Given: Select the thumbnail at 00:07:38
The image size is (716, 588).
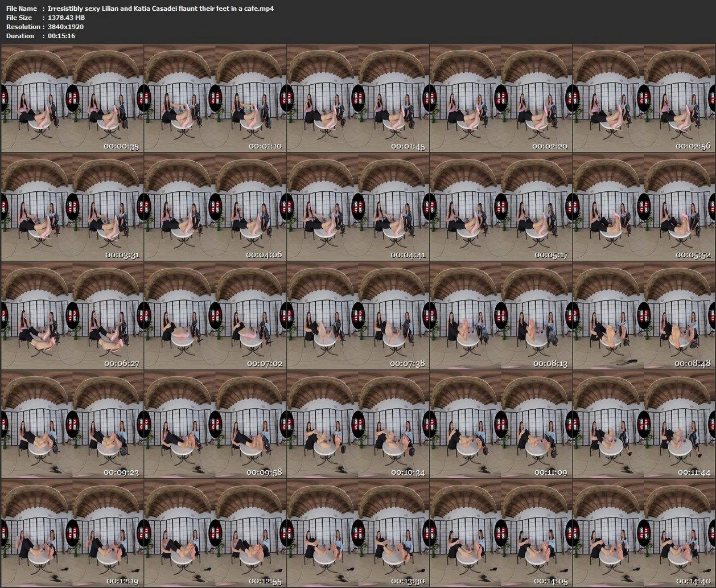Looking at the screenshot, I should [358, 316].
